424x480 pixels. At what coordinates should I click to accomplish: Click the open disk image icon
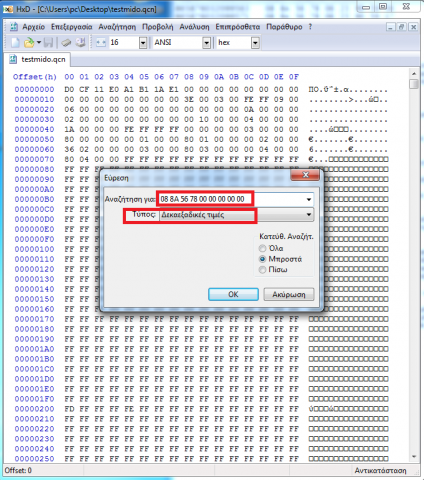[81, 43]
